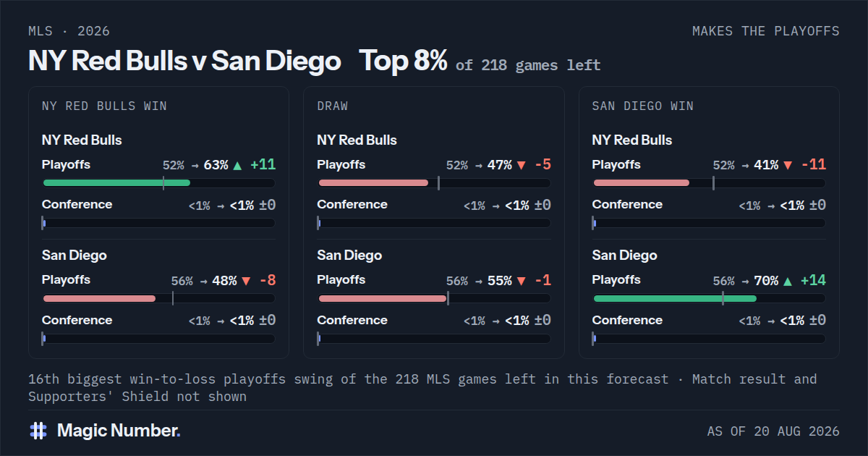The height and width of the screenshot is (456, 868).
Task: Select the Draw panel heading
Action: 333,106
